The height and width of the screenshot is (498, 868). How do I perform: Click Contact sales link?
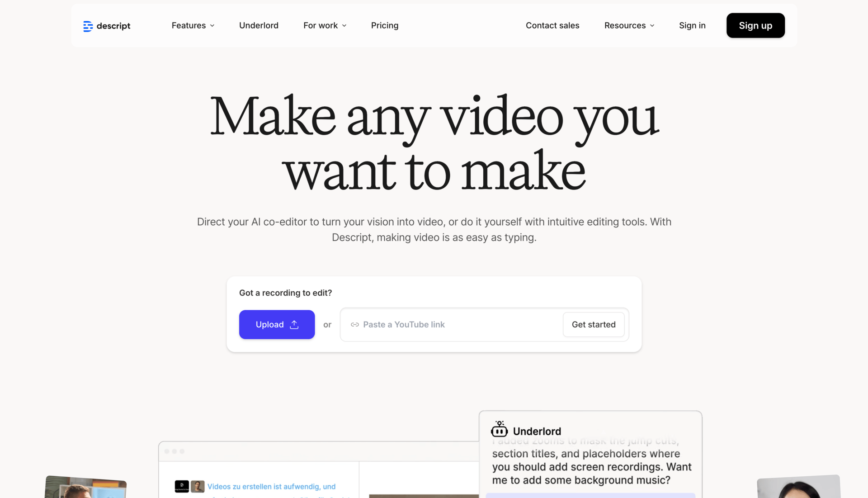point(552,25)
